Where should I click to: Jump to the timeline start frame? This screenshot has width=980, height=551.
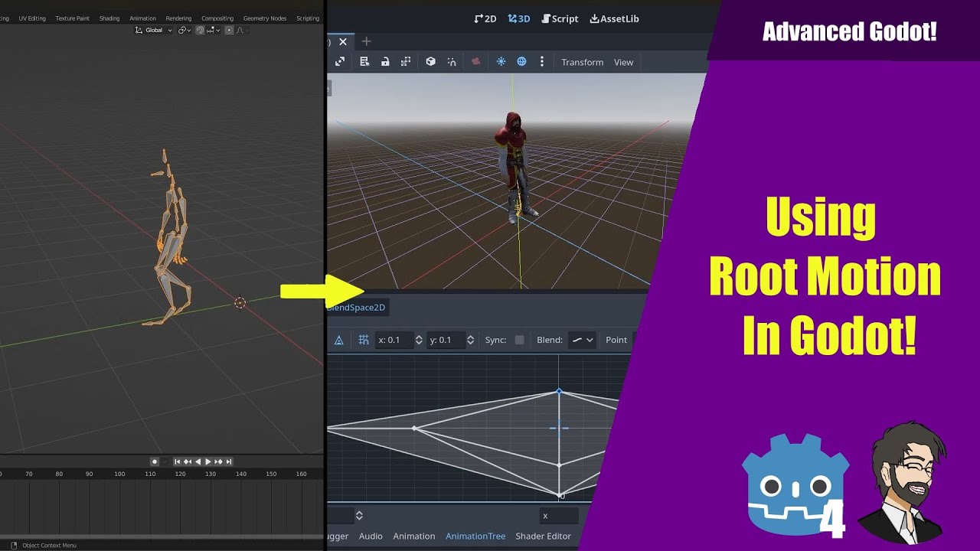point(178,461)
